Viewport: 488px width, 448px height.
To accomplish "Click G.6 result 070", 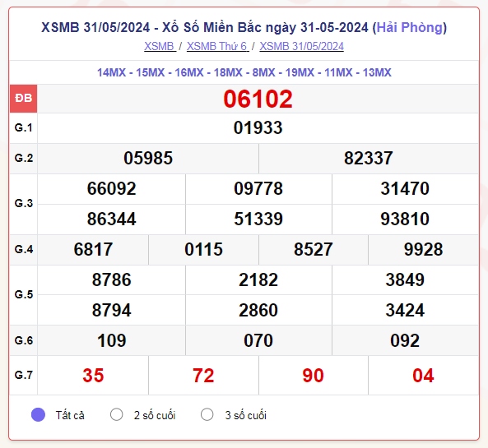I will 258,340.
